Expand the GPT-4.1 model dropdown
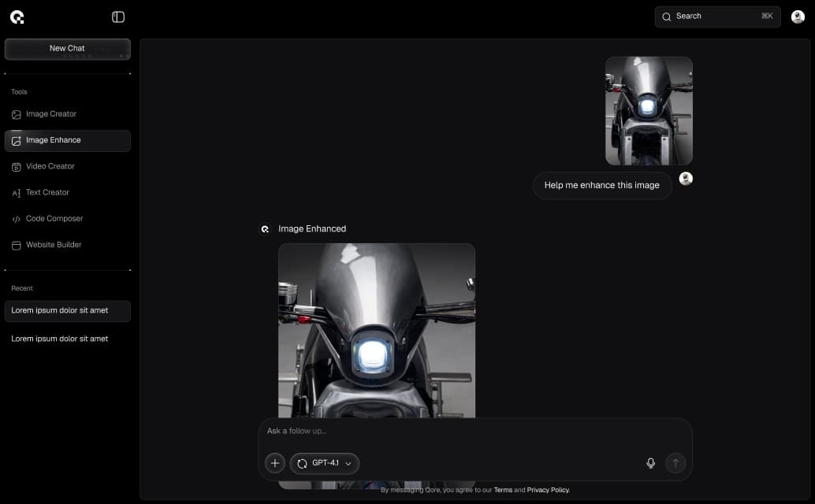This screenshot has height=504, width=815. [325, 463]
